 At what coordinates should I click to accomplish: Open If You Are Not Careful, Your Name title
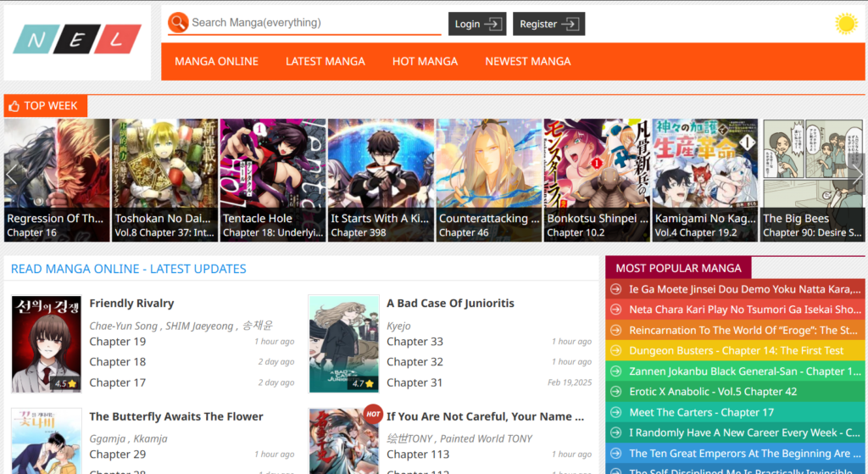point(485,416)
